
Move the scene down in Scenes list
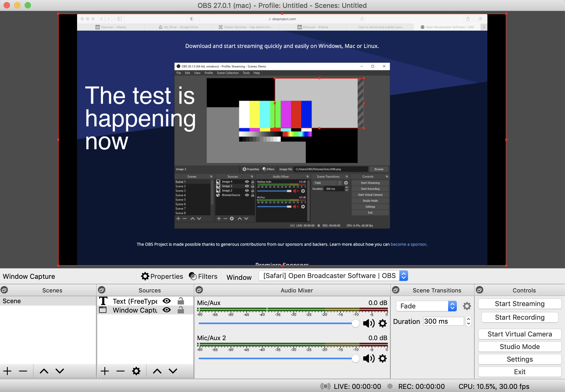click(60, 371)
